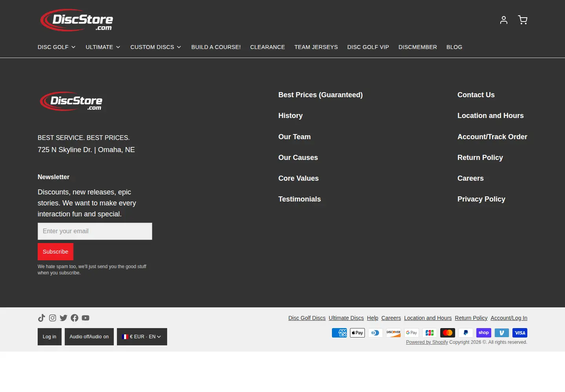565x392 pixels.
Task: Click the PayPal payment icon
Action: click(466, 333)
